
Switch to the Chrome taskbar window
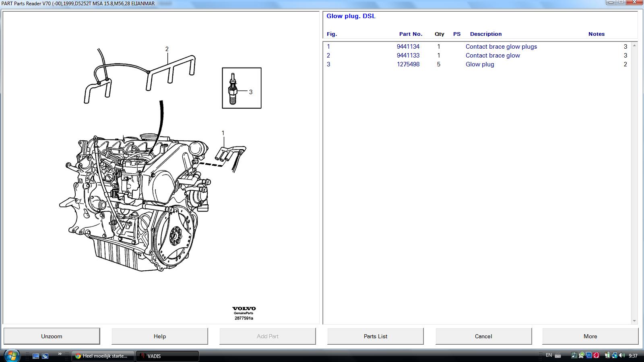click(x=102, y=356)
